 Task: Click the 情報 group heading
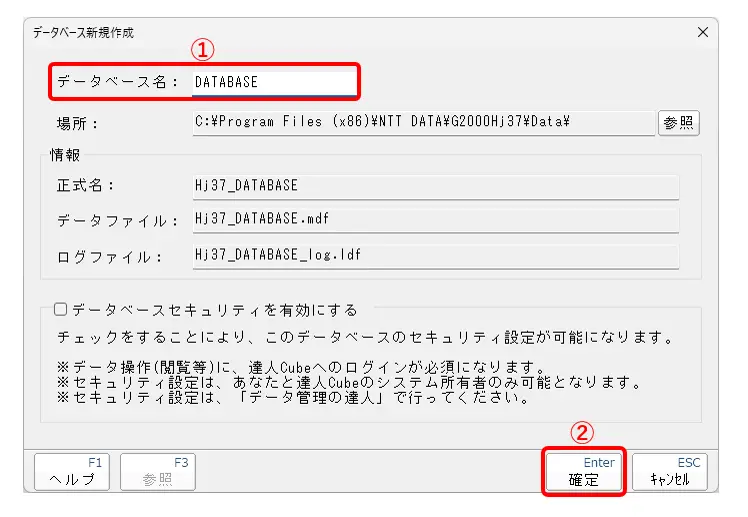click(x=66, y=155)
